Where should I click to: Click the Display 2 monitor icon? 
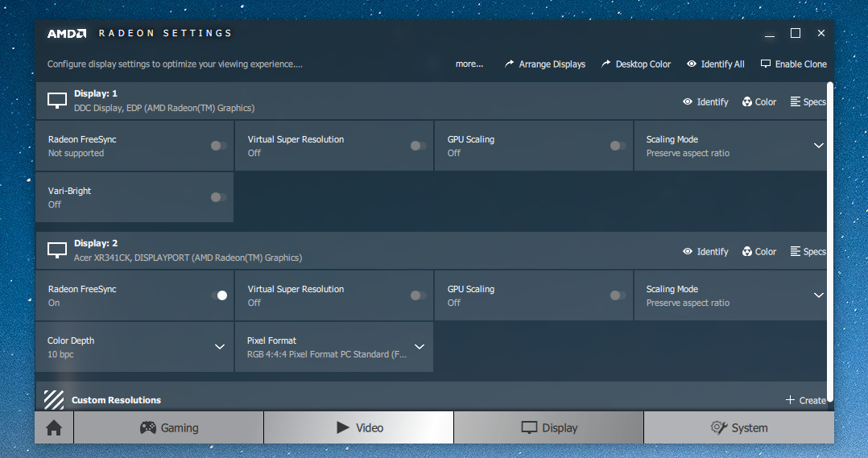coord(57,250)
